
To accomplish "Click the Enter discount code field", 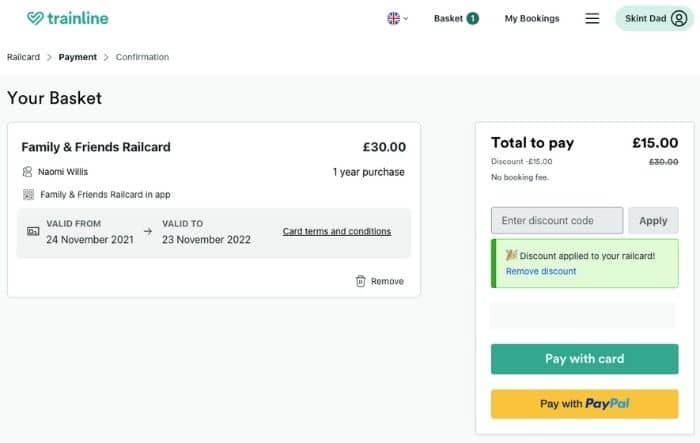I will [x=557, y=220].
